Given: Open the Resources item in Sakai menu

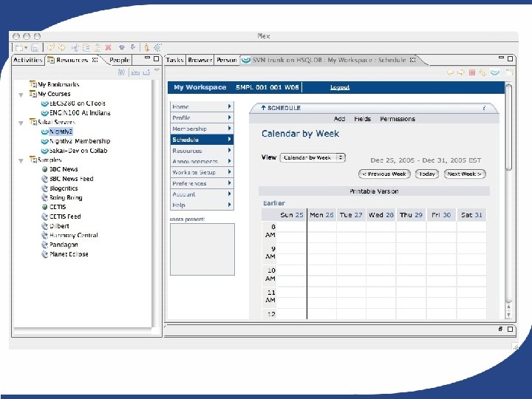Looking at the screenshot, I should coord(202,151).
